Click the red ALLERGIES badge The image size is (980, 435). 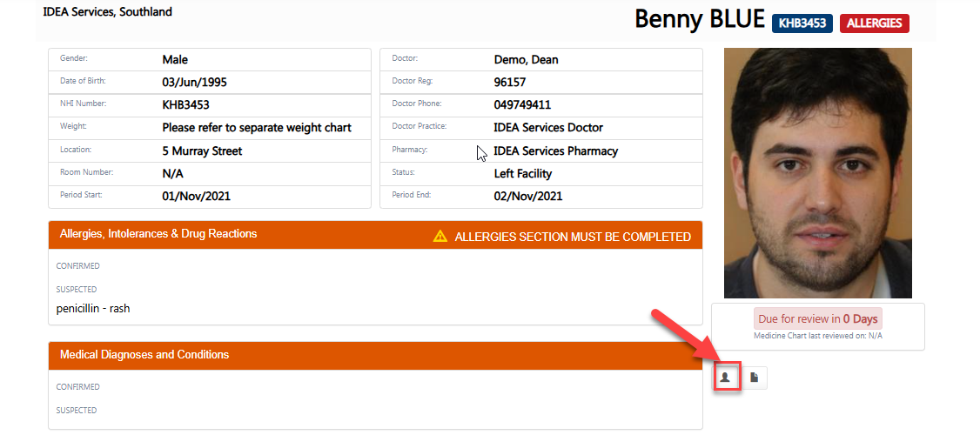tap(874, 23)
